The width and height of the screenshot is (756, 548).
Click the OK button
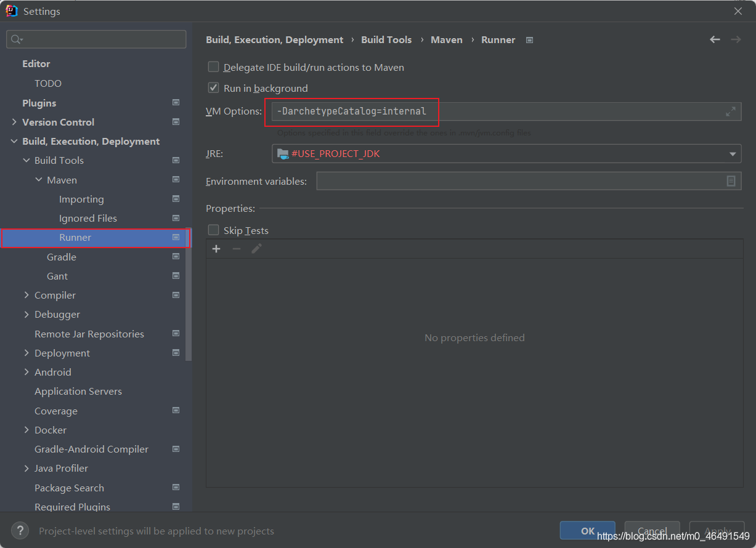click(x=588, y=531)
